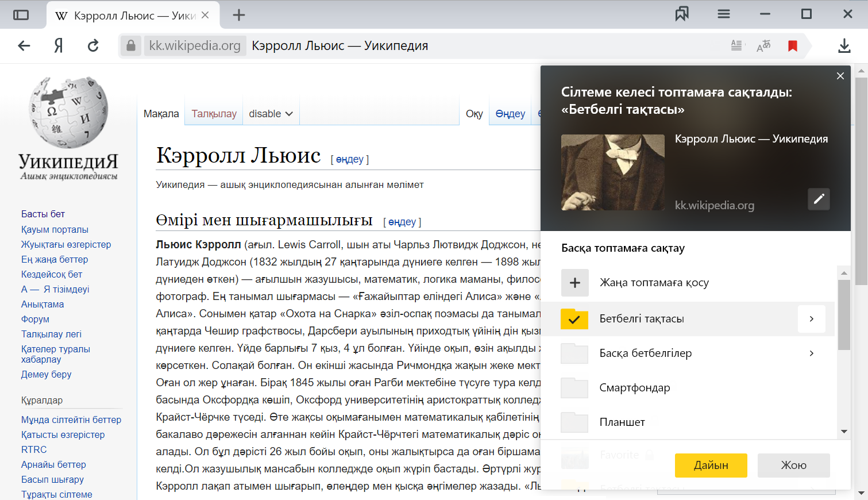Image resolution: width=868 pixels, height=500 pixels.
Task: Open the Форум link
Action: point(35,319)
